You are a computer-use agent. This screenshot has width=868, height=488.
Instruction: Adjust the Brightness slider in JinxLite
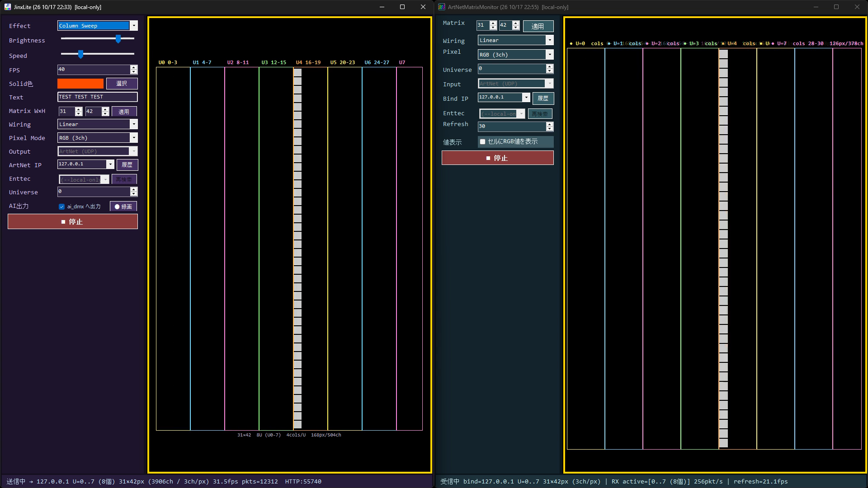pyautogui.click(x=97, y=39)
